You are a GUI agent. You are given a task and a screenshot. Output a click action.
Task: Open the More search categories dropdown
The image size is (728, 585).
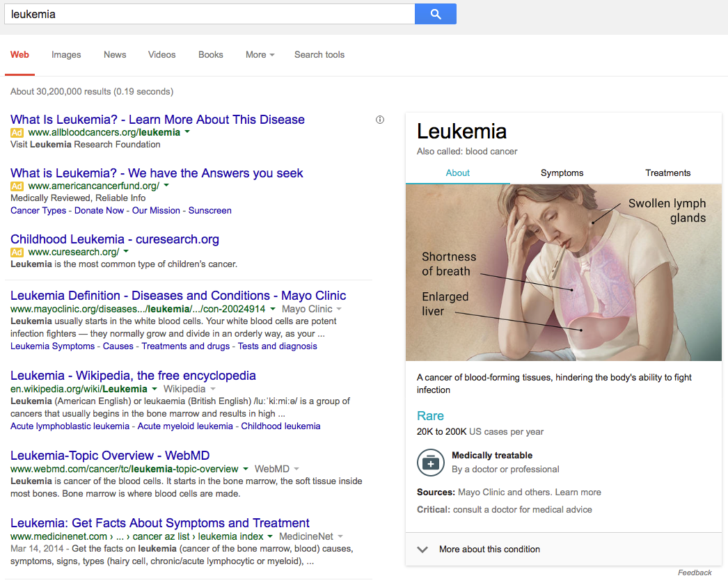260,55
